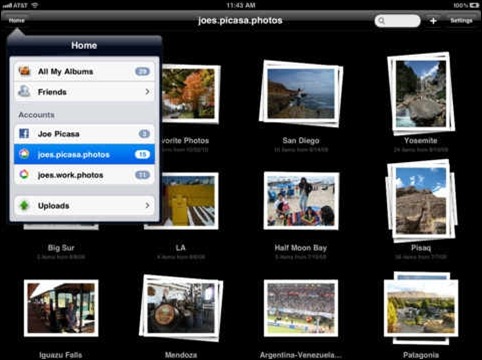Click the LA album title

[181, 248]
